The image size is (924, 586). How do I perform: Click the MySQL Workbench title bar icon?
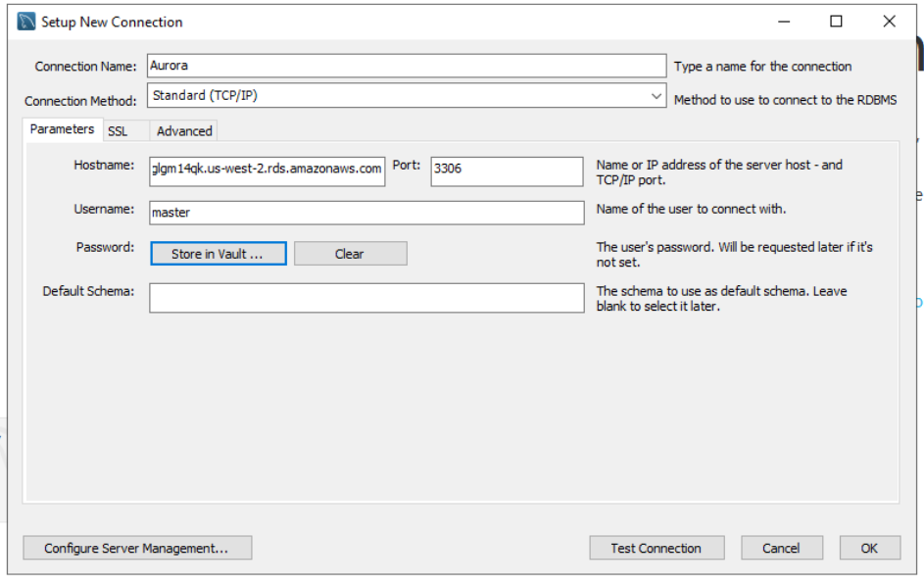click(x=26, y=22)
